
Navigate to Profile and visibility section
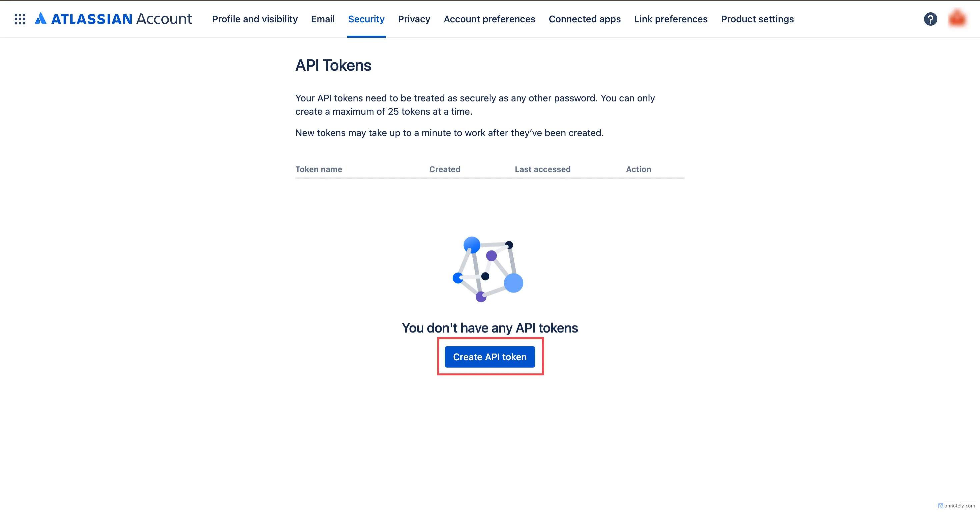[x=255, y=19]
